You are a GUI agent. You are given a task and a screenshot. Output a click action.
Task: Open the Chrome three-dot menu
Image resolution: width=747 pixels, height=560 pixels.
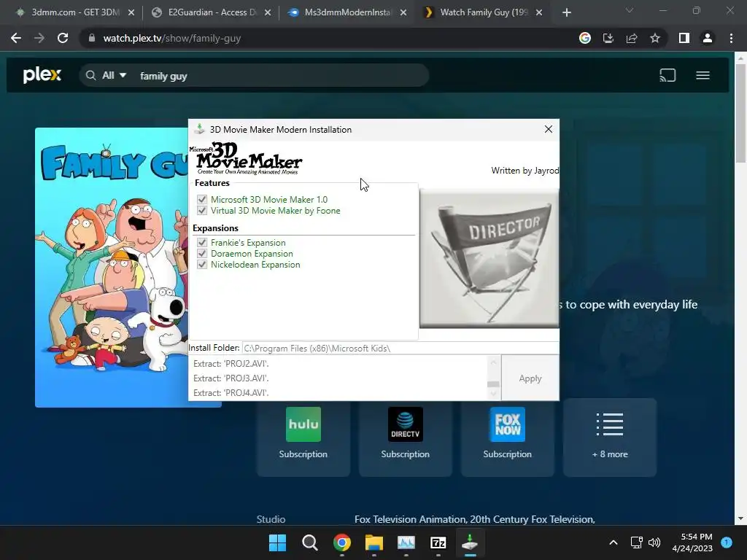click(x=731, y=38)
